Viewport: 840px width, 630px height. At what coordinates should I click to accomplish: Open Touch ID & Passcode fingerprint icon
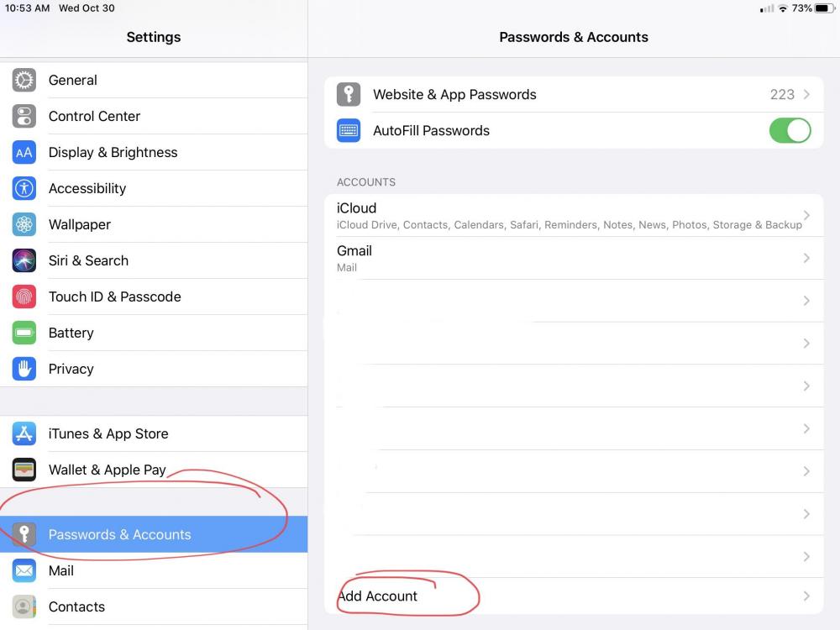coord(24,297)
